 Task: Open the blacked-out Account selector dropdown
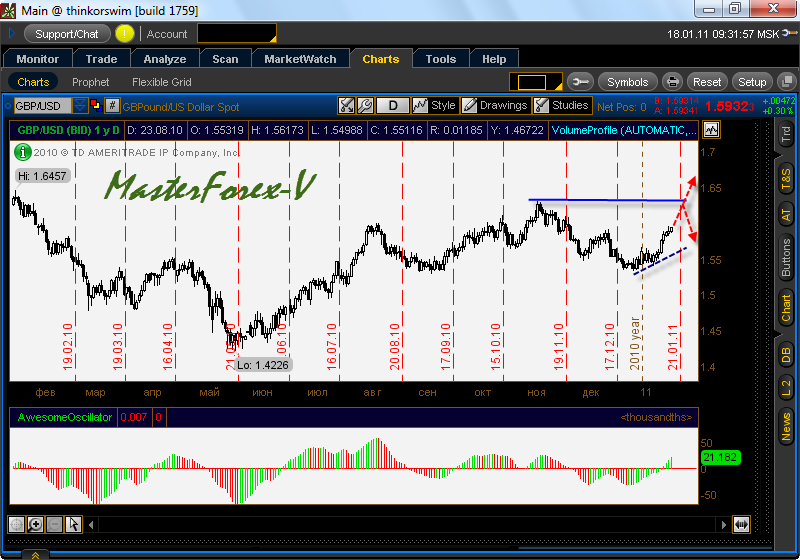point(237,34)
